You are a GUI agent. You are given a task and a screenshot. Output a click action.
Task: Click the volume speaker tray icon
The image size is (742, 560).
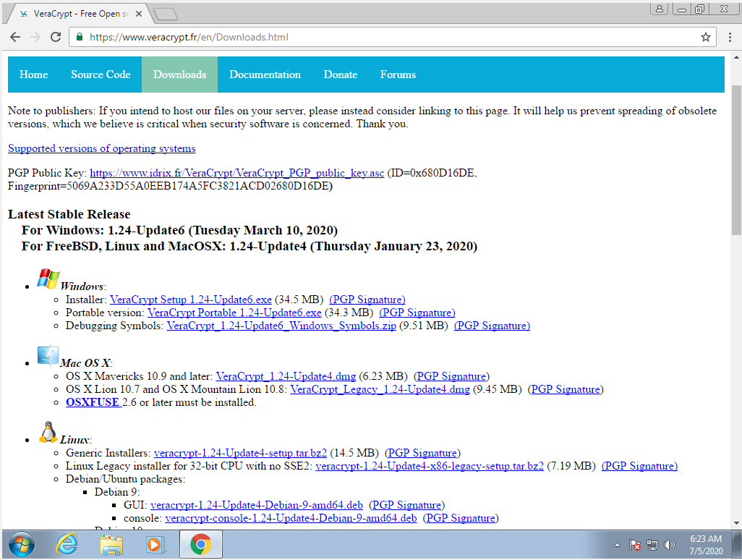point(670,545)
